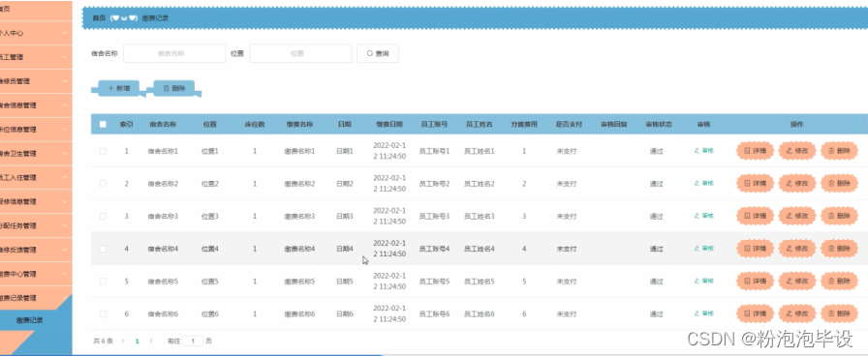Tick the checkbox for row 3
Viewport: 868px width, 357px height.
point(103,216)
